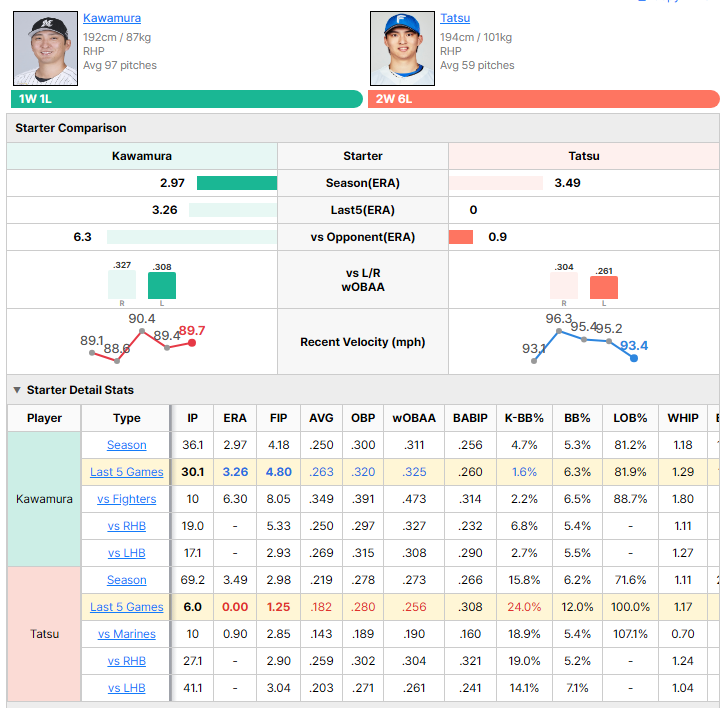Click Tatsu's K-BB% value 24.0%
726x708 pixels.
(x=524, y=607)
